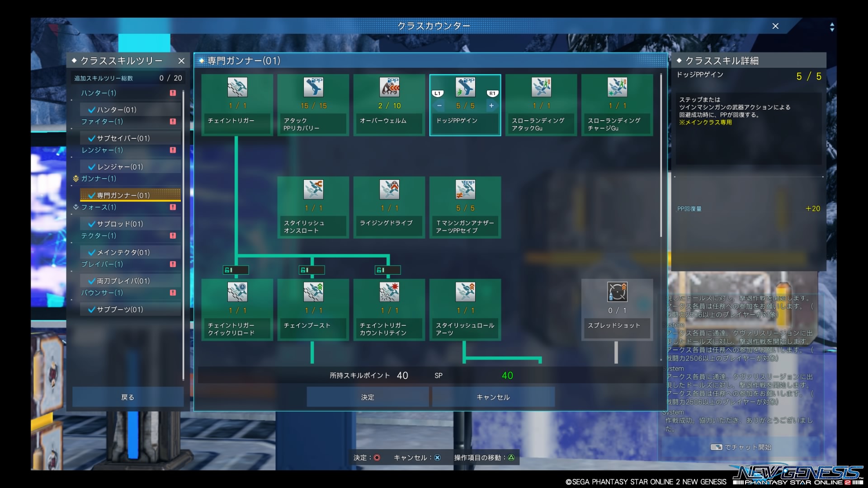The image size is (868, 488).
Task: Click the up-down arrows at title bar right
Action: click(832, 27)
